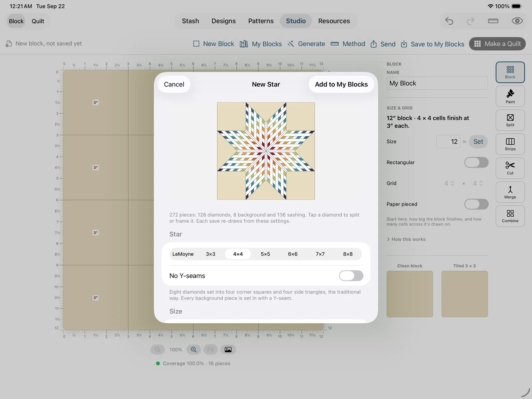Select the 3×3 star option
Screen dimensions: 532x399
[x=210, y=254]
